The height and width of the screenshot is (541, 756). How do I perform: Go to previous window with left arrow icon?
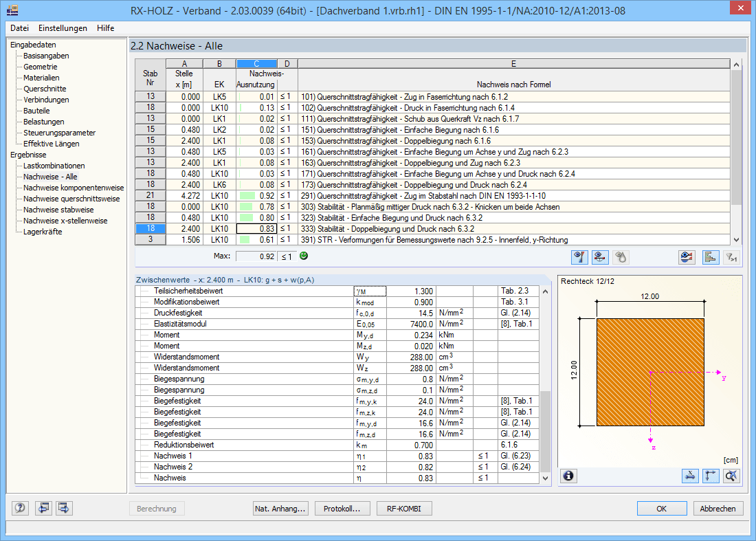[x=43, y=508]
